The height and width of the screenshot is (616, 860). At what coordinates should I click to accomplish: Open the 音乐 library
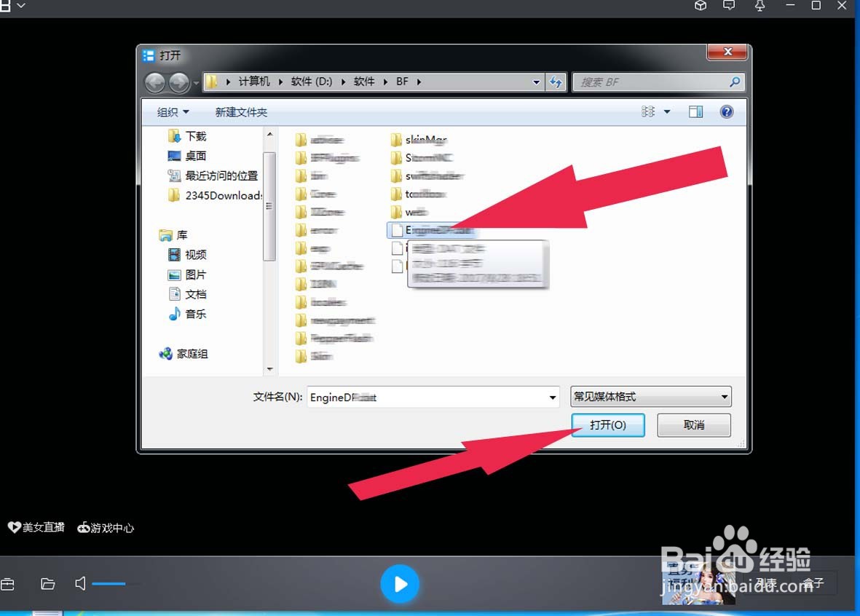187,315
